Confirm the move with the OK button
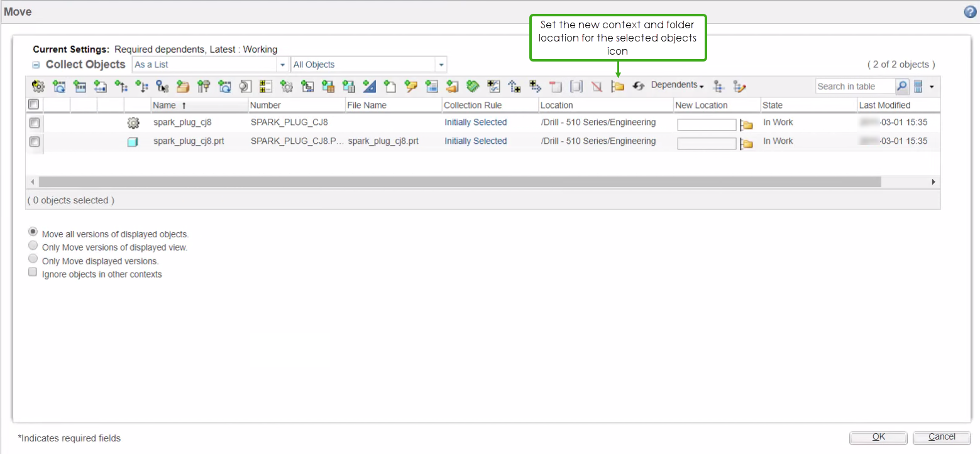The width and height of the screenshot is (980, 454). [878, 438]
